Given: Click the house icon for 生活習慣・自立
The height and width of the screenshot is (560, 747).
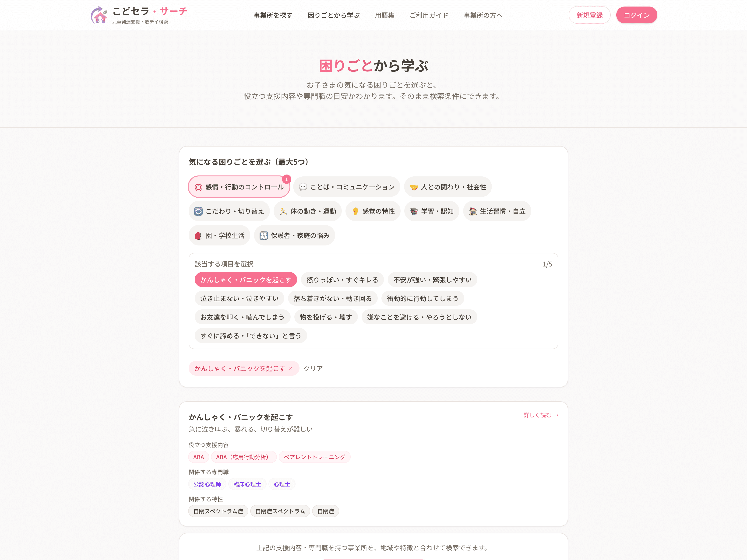Looking at the screenshot, I should [473, 211].
